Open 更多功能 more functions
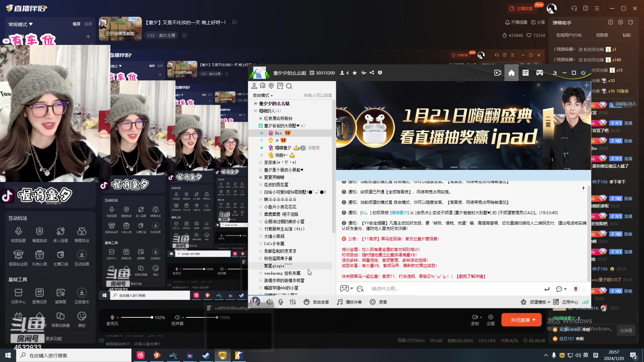This screenshot has height=362, width=644. click(54, 339)
